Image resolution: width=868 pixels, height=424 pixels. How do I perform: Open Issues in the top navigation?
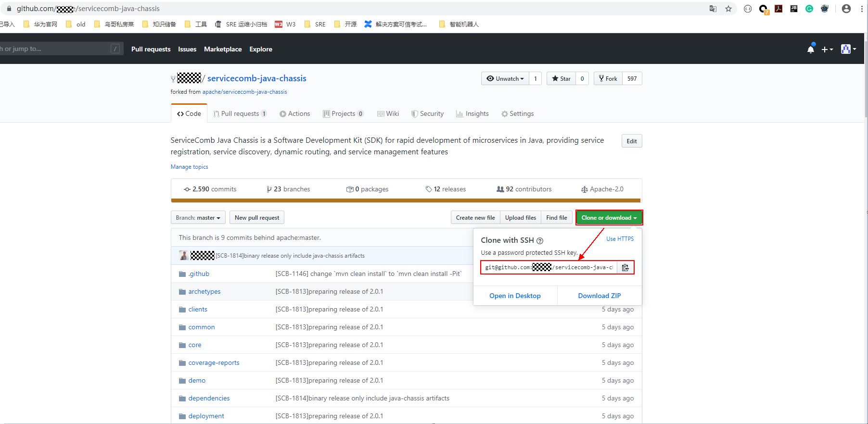pyautogui.click(x=187, y=49)
